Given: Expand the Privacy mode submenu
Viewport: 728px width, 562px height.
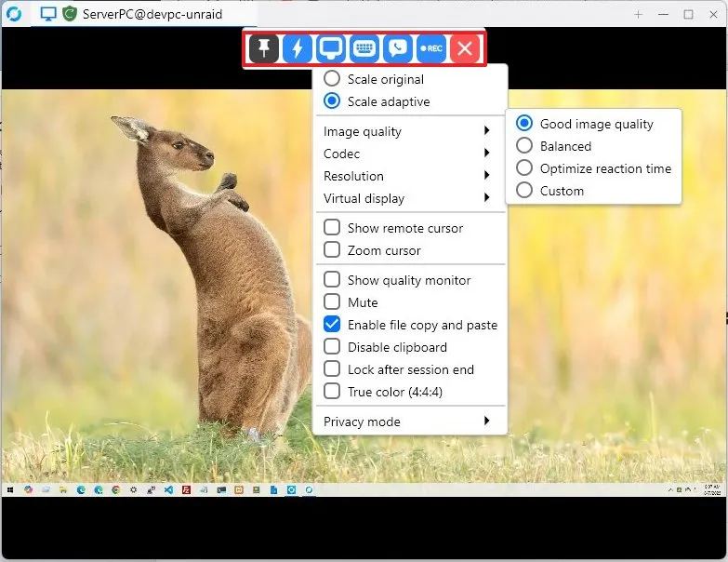Looking at the screenshot, I should coord(410,421).
